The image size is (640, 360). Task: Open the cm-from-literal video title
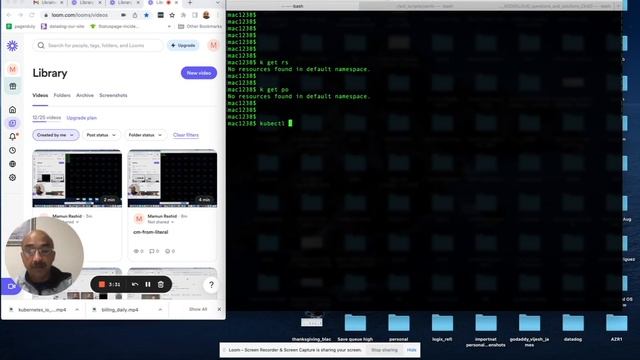pos(151,232)
